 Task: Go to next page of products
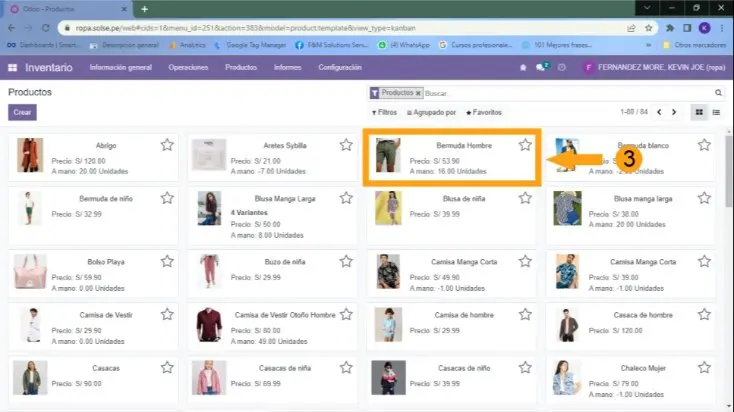673,112
